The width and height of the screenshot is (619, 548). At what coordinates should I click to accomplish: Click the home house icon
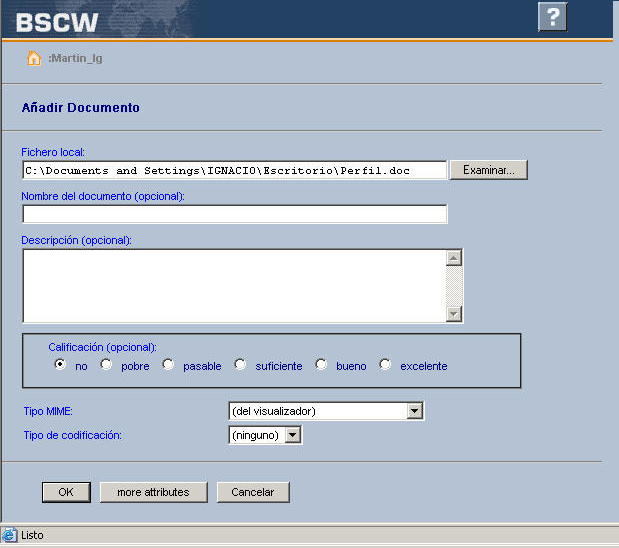(x=33, y=58)
